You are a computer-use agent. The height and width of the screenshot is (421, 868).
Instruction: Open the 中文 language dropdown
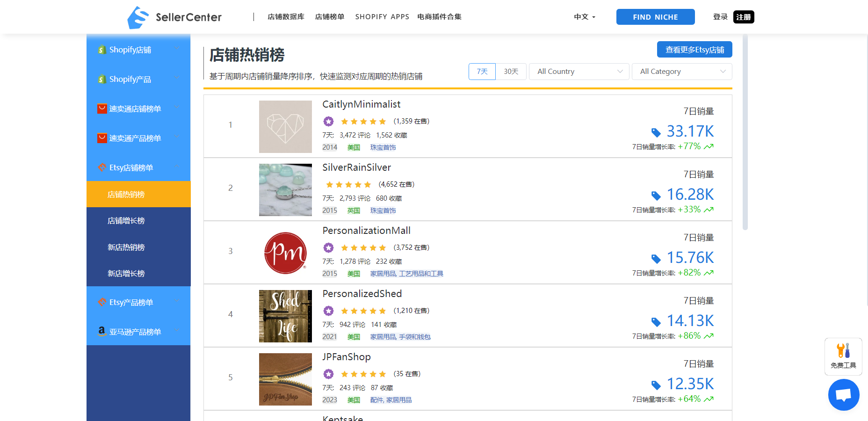click(584, 17)
